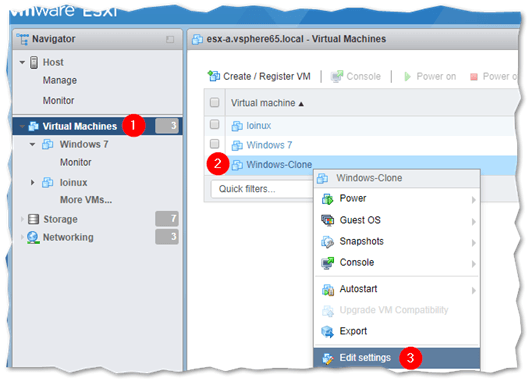Minimize the Navigator panel with its collapse icon
529x382 pixels.
pyautogui.click(x=170, y=39)
